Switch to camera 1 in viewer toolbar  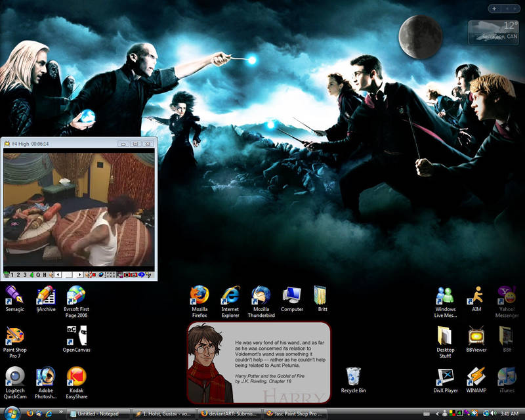click(x=12, y=275)
